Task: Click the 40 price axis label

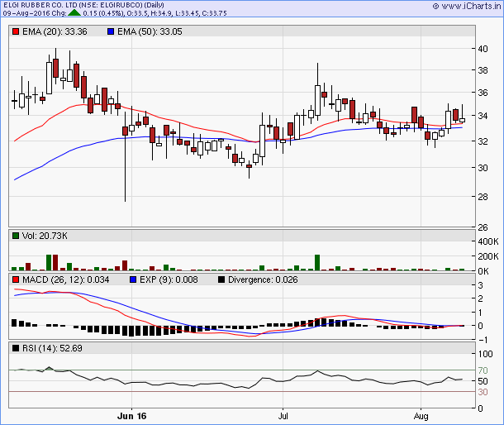Action: coord(483,49)
